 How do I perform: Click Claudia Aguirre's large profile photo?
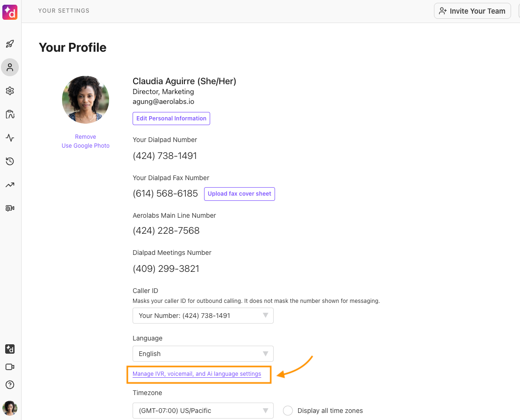(x=86, y=100)
